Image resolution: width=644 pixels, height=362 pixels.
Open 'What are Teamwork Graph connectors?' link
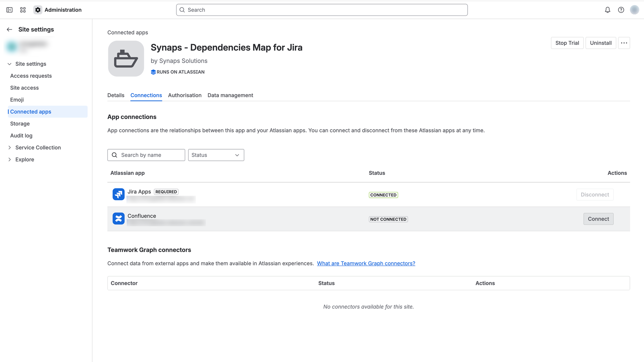(x=366, y=263)
